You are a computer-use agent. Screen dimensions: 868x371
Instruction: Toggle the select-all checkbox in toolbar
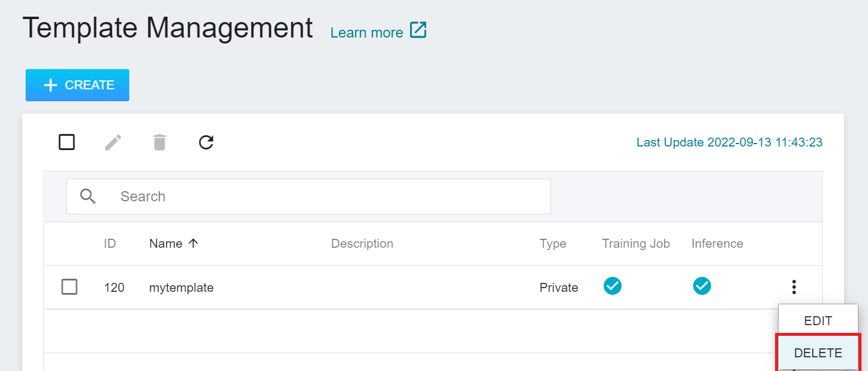(67, 142)
